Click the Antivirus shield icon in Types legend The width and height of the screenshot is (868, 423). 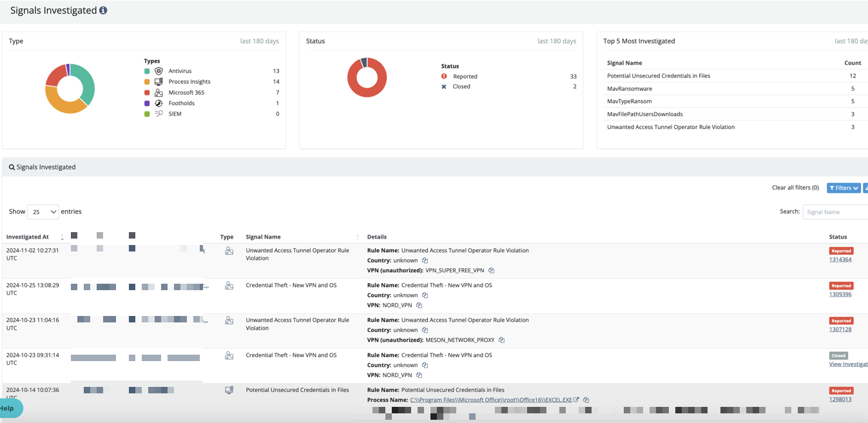click(x=159, y=71)
